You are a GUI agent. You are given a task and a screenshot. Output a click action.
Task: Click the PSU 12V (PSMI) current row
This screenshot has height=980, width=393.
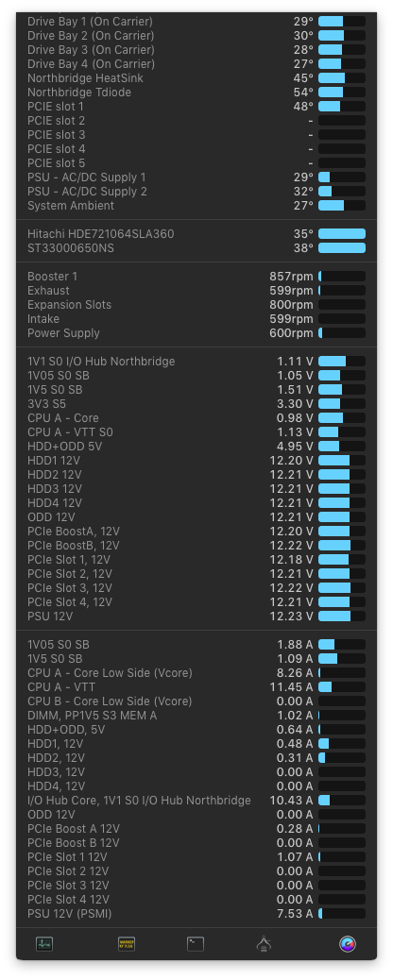(x=196, y=914)
